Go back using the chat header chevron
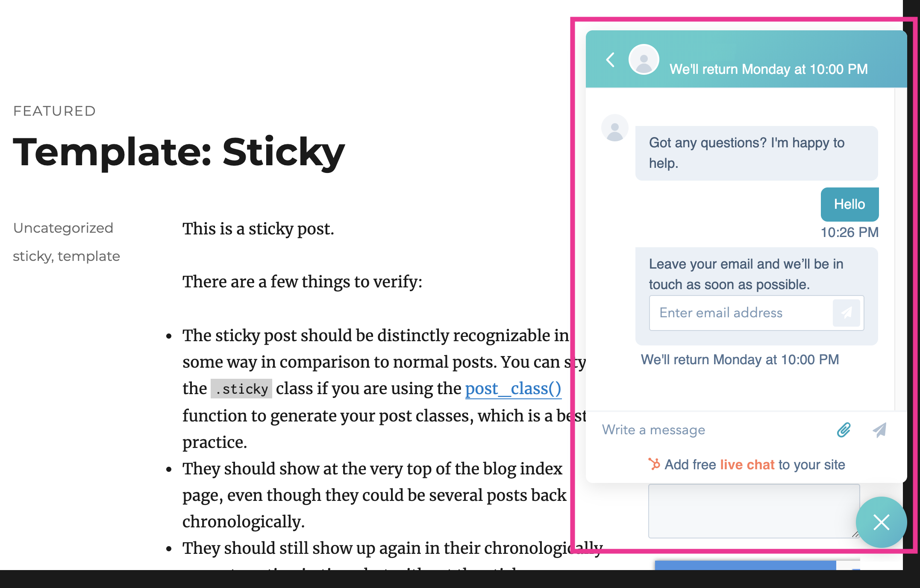This screenshot has height=588, width=920. 611,60
